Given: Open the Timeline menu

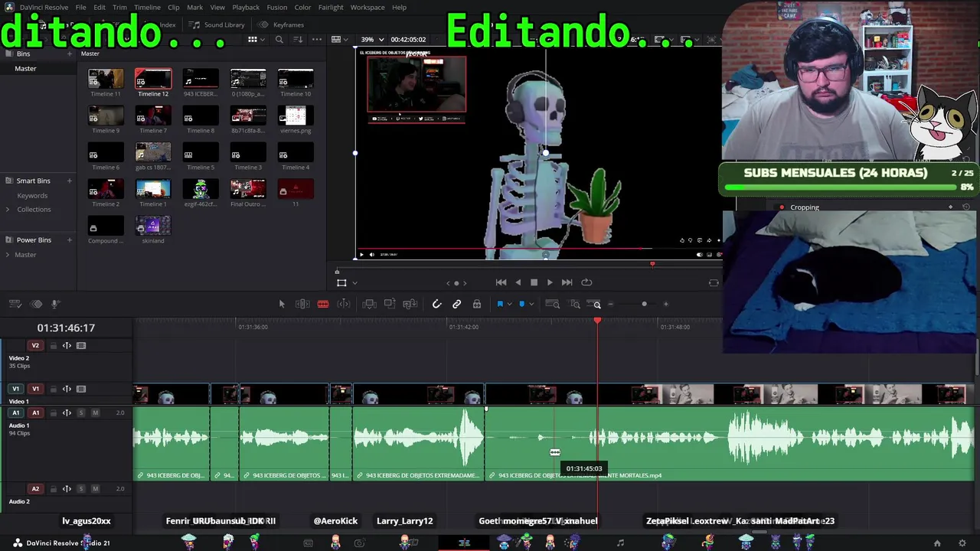Looking at the screenshot, I should pyautogui.click(x=147, y=8).
